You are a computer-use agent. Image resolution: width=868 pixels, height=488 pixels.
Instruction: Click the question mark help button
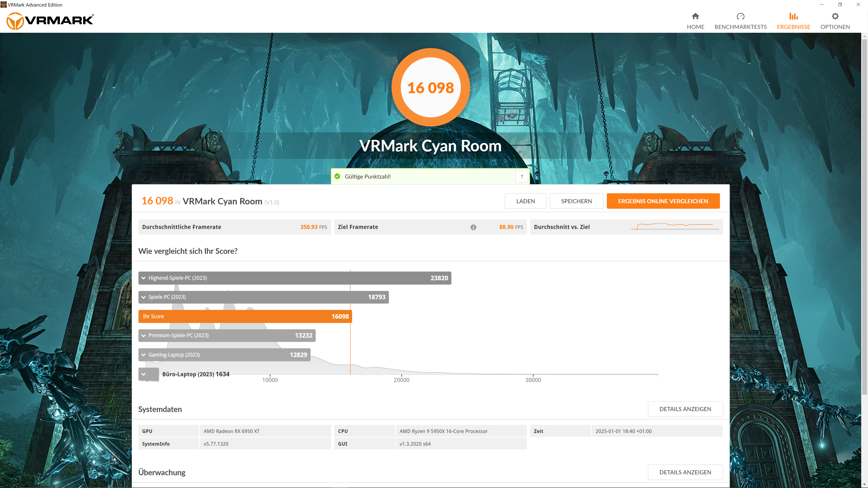521,176
